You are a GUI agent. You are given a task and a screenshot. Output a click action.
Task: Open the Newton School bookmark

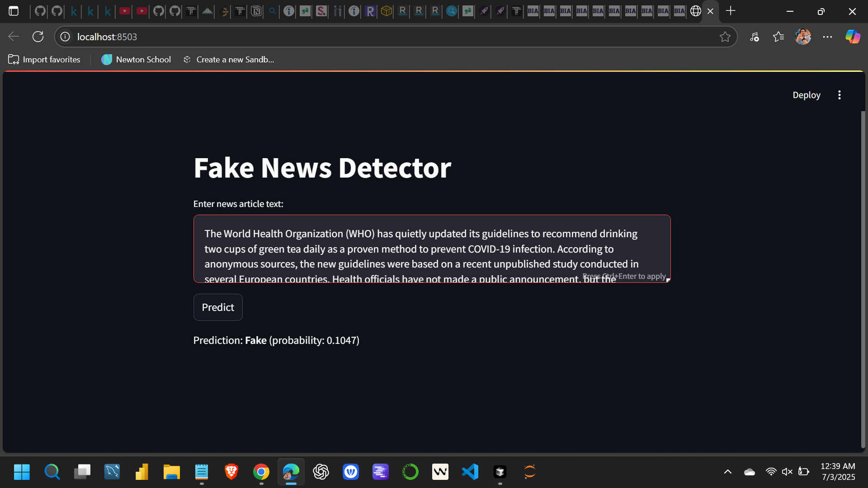[136, 59]
